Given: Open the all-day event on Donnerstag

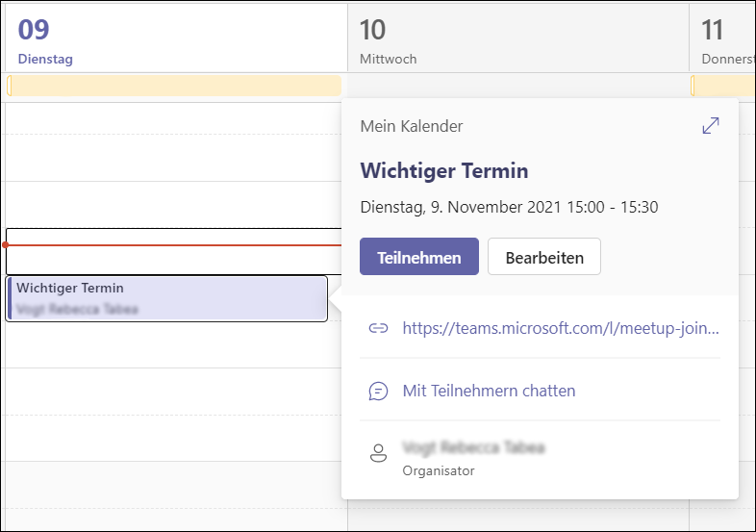Looking at the screenshot, I should coord(722,86).
